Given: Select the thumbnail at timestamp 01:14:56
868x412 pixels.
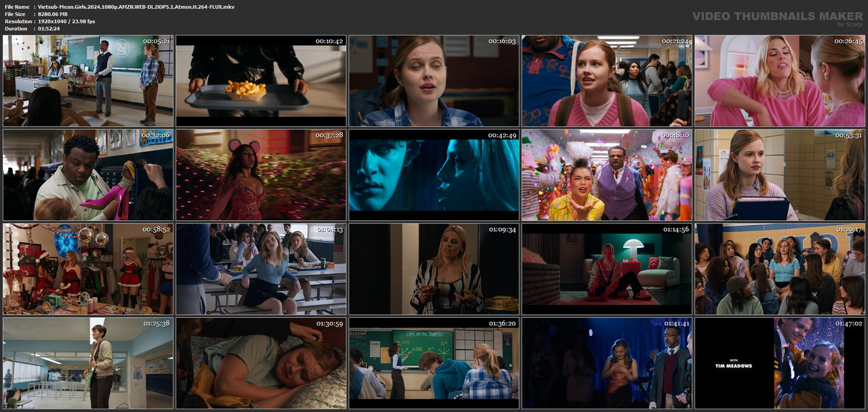Looking at the screenshot, I should tap(607, 270).
